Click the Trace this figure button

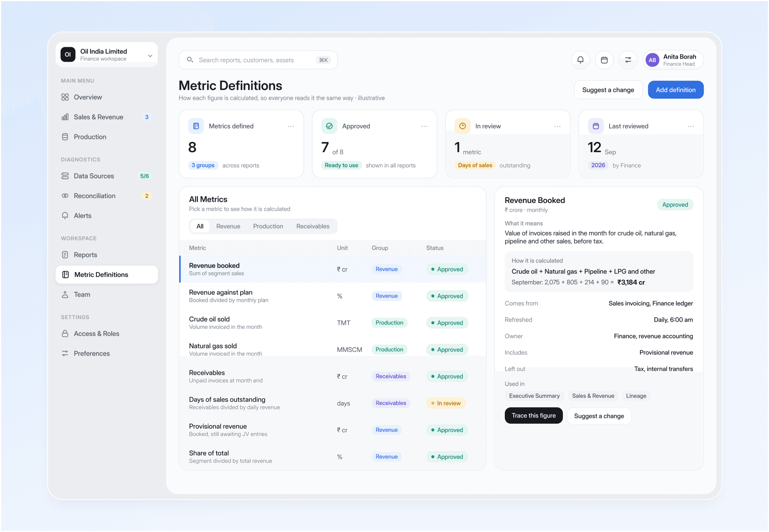[534, 416]
